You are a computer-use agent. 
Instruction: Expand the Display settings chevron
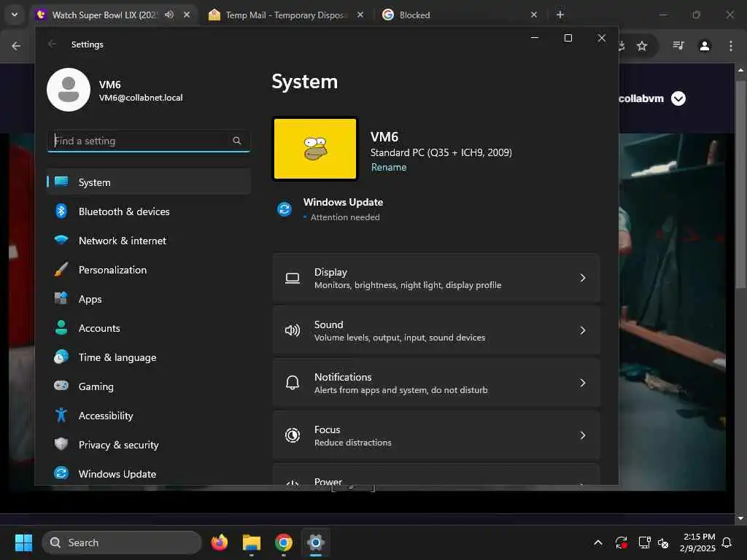click(582, 278)
